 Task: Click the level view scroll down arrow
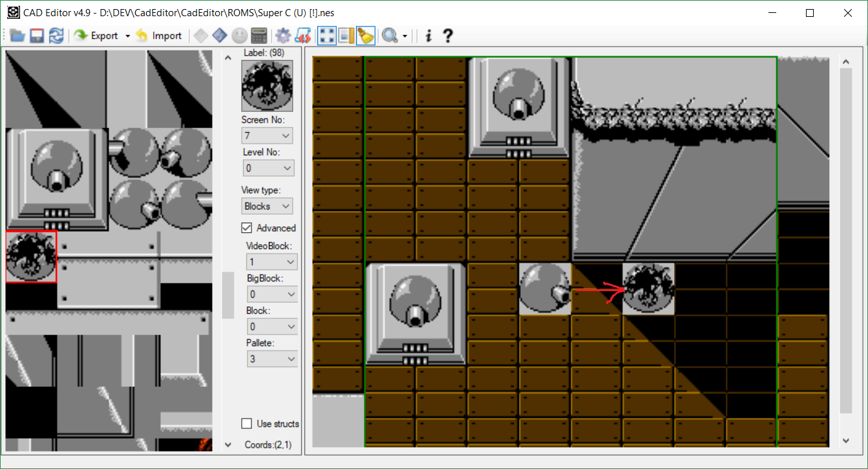[846, 441]
